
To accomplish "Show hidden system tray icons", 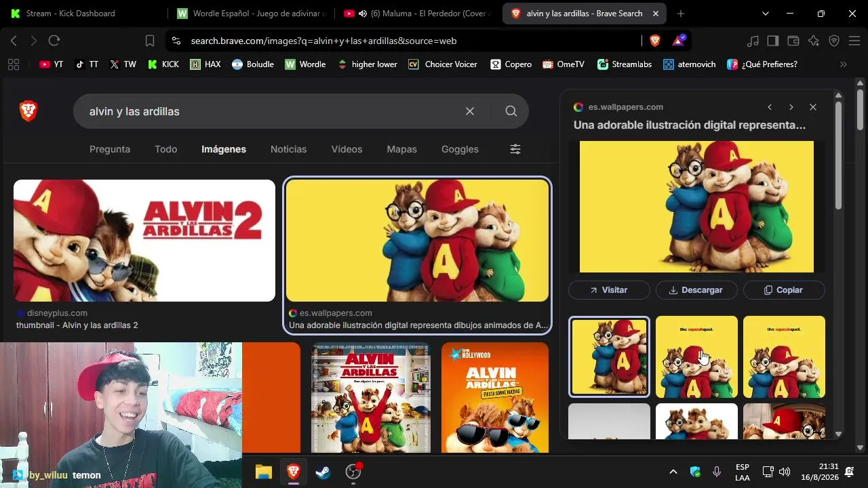I will (673, 472).
